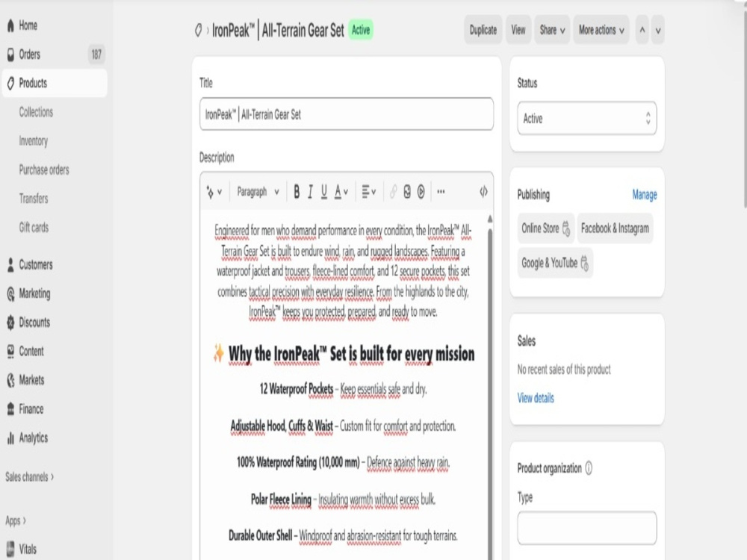Open Transfers in the sidebar
The image size is (747, 560).
click(34, 199)
